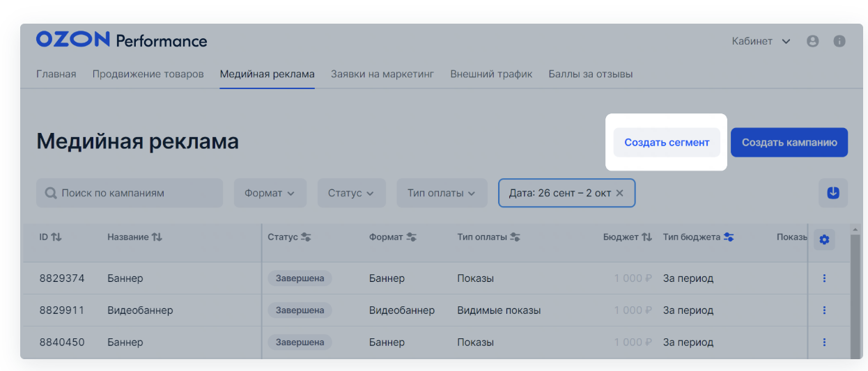
Task: Click Создать сегмент button
Action: (667, 142)
